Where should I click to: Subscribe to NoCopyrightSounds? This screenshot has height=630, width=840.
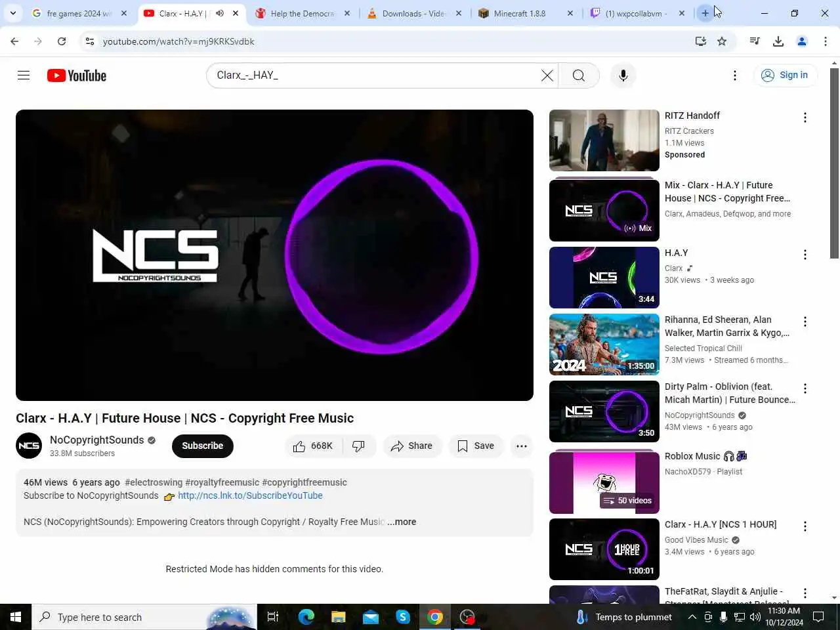(x=203, y=446)
